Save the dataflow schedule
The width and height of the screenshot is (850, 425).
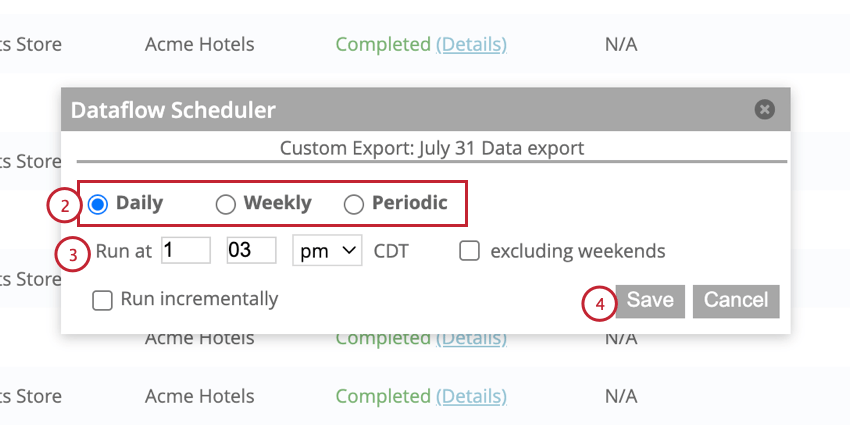pyautogui.click(x=650, y=300)
